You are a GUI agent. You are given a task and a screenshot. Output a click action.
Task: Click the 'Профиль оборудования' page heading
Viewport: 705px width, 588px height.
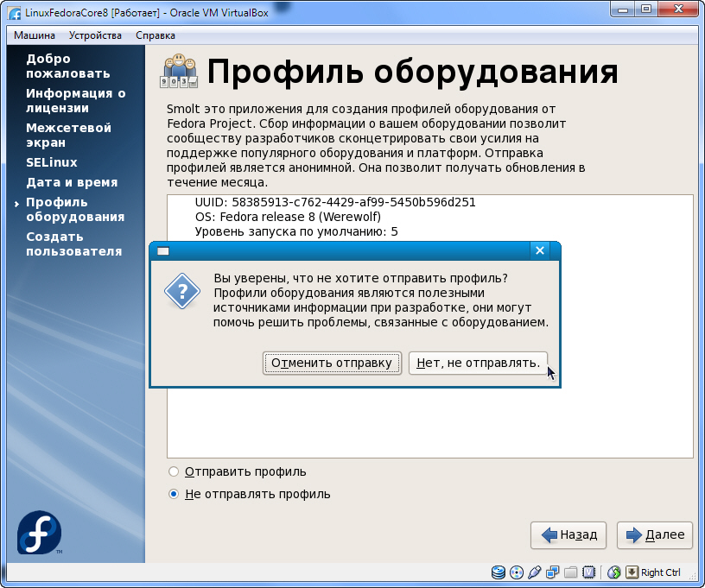coord(412,71)
